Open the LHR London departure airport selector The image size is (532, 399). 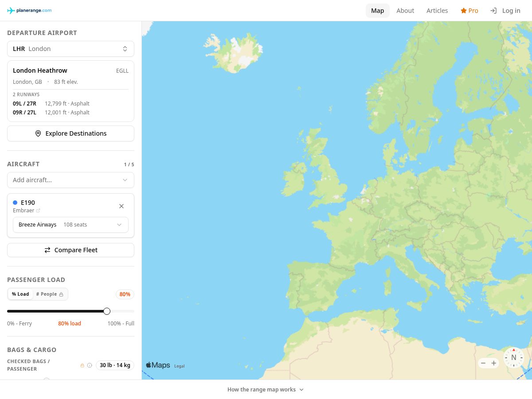70,49
